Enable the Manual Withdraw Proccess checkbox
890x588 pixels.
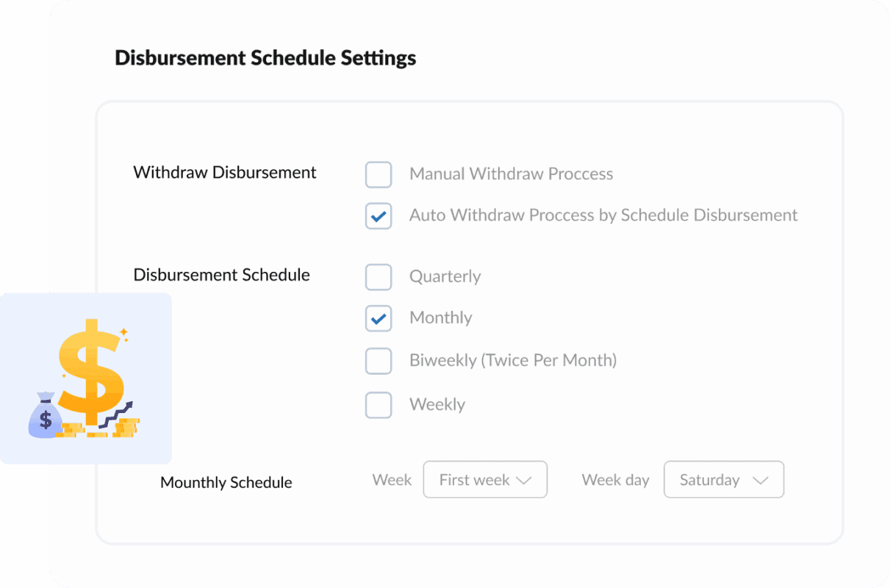[378, 175]
